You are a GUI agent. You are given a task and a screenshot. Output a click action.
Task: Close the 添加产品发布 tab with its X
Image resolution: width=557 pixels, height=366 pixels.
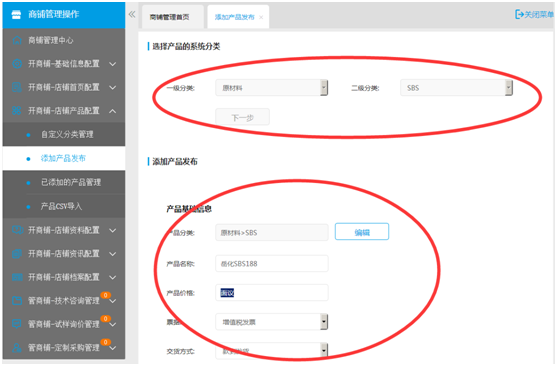[x=261, y=17]
